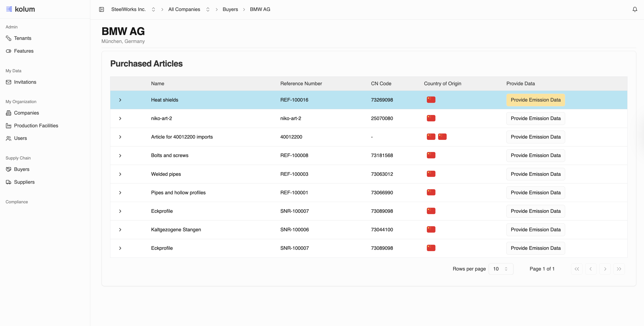Go to the last page button
This screenshot has width=644, height=326.
tap(619, 269)
